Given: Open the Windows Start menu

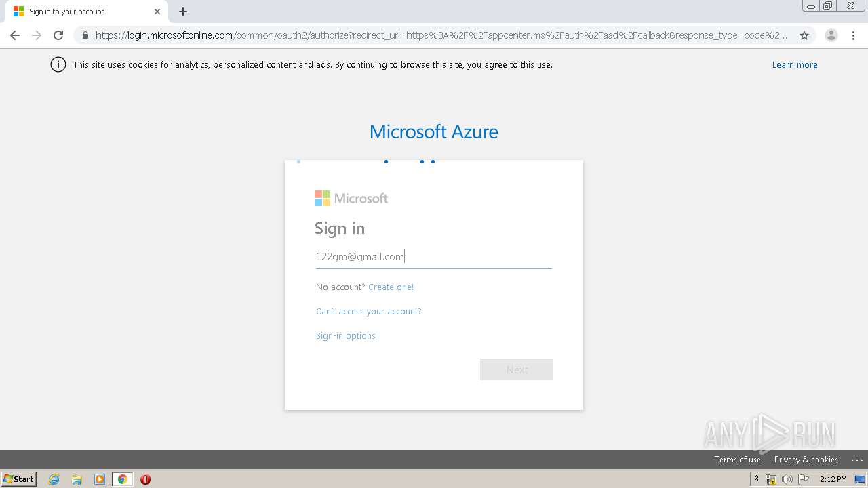Looking at the screenshot, I should click(x=19, y=479).
